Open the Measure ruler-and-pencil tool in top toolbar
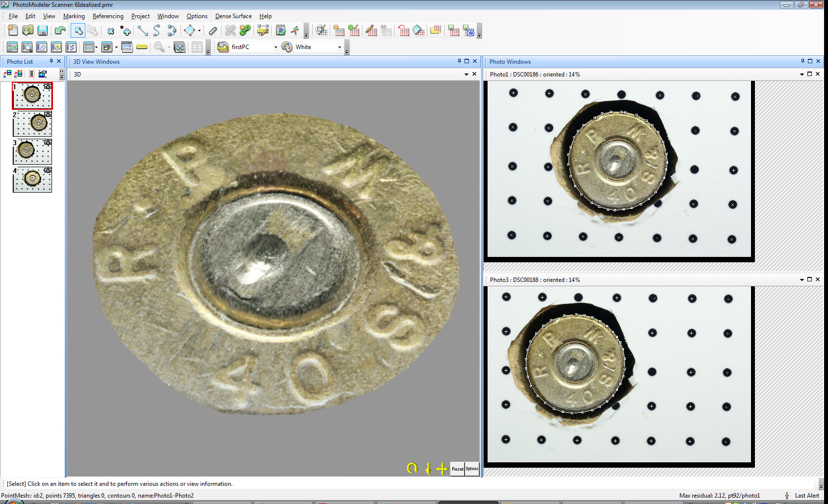This screenshot has width=828, height=504. pos(263,31)
